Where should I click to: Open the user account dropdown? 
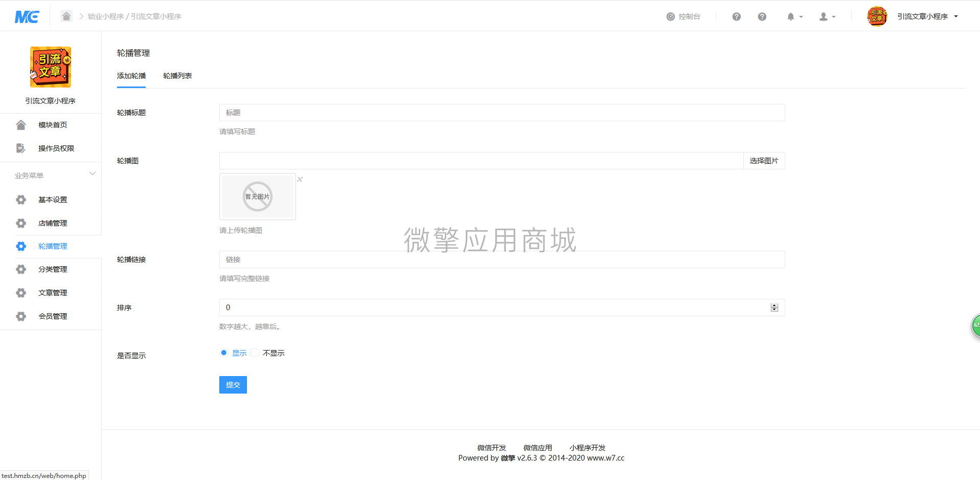[x=827, y=16]
